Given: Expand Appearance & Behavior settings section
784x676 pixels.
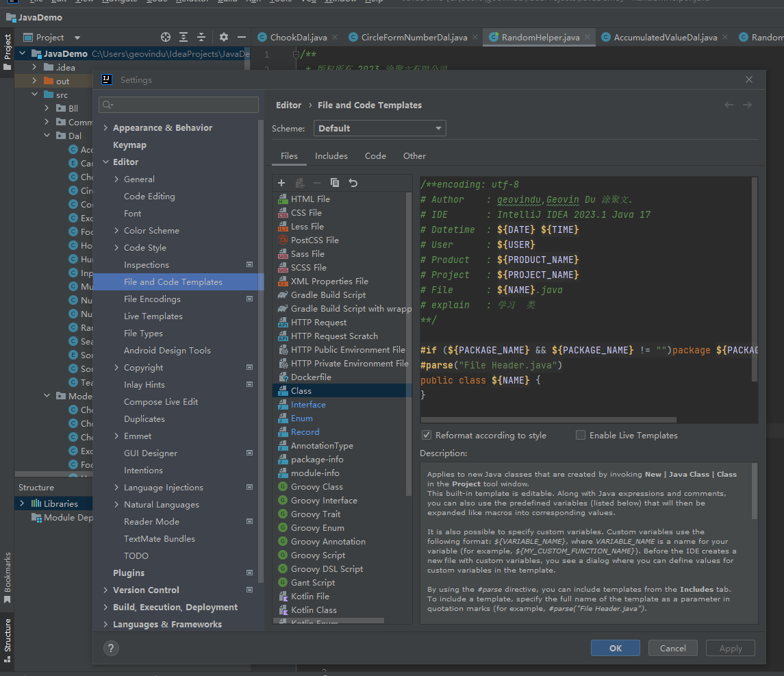Looking at the screenshot, I should [105, 128].
